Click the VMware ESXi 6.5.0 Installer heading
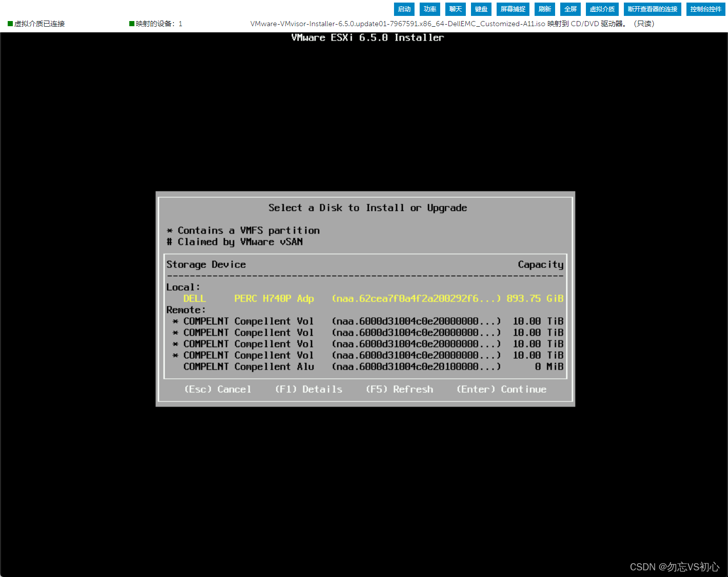This screenshot has height=577, width=728. coord(368,37)
